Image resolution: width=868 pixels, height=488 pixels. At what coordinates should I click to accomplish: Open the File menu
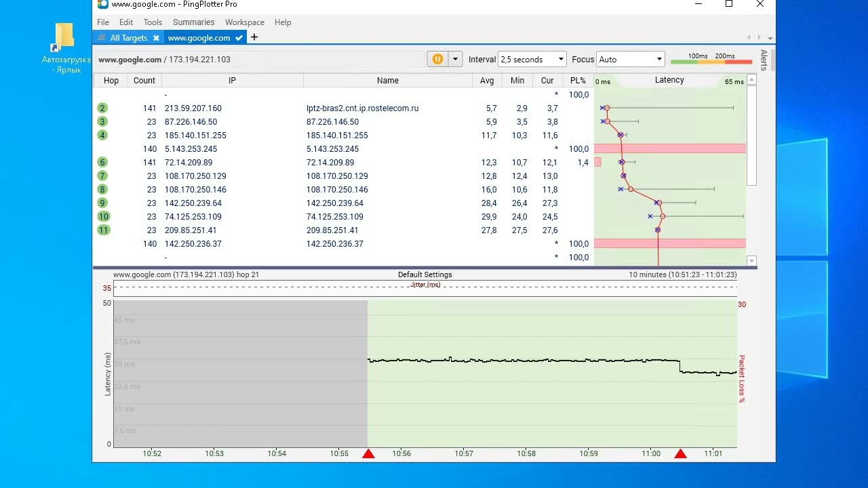click(103, 22)
